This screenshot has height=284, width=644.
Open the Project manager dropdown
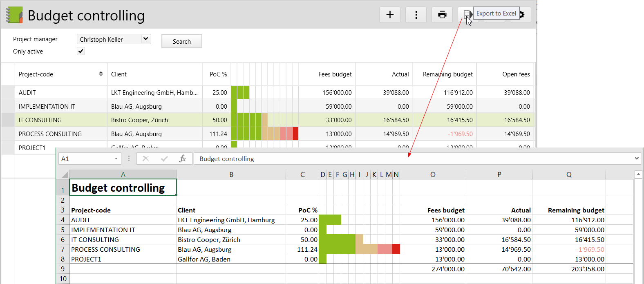click(146, 39)
